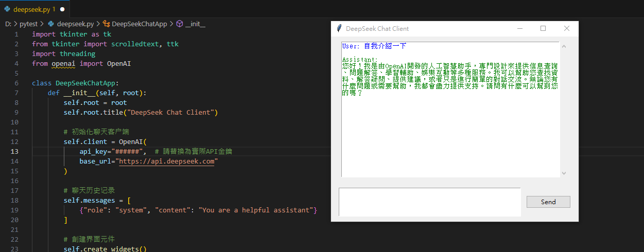The width and height of the screenshot is (644, 252).
Task: Close the DeepSeek Chat Client window
Action: pyautogui.click(x=567, y=28)
